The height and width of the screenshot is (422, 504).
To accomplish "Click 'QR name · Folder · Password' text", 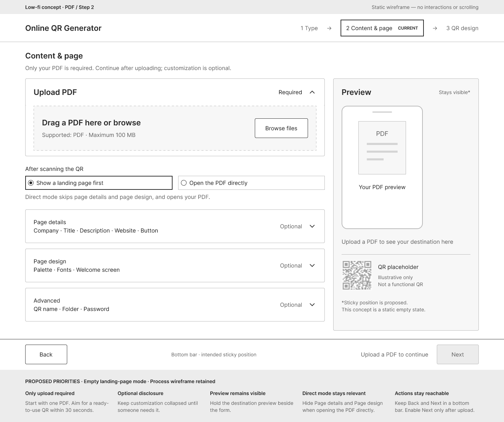I will click(71, 309).
